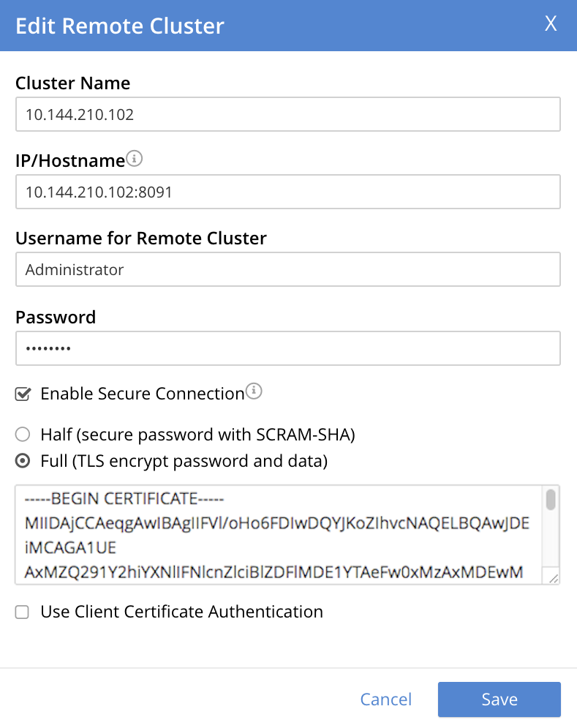This screenshot has width=577, height=728.
Task: Open the info tooltip next to Enable Secure Connection
Action: (x=254, y=389)
